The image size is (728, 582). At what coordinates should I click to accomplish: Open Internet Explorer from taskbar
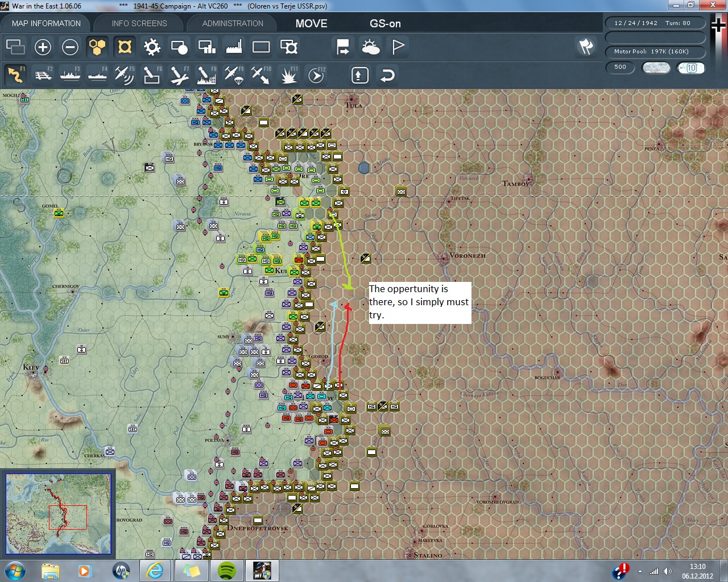[x=155, y=571]
